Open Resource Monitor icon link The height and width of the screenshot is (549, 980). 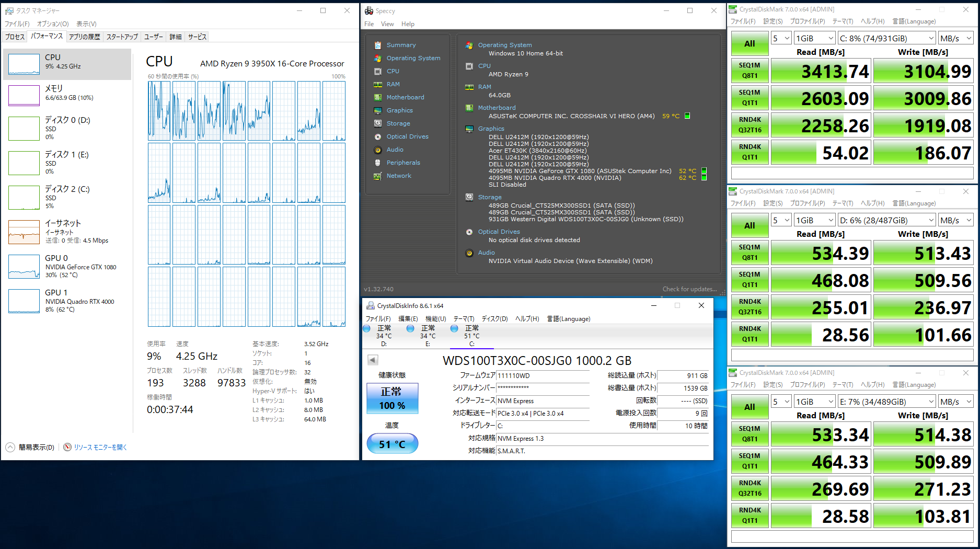pos(67,447)
